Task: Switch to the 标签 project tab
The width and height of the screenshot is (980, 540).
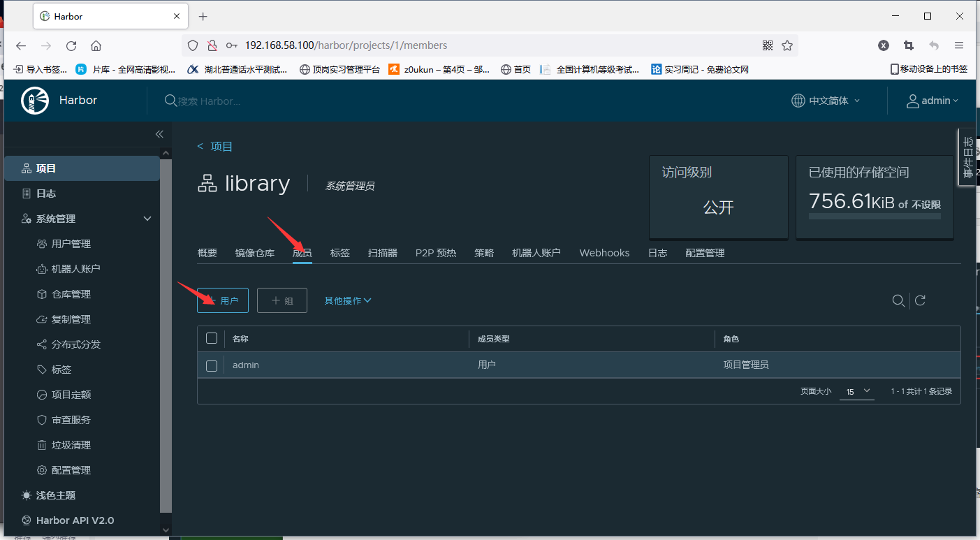Action: pyautogui.click(x=340, y=253)
